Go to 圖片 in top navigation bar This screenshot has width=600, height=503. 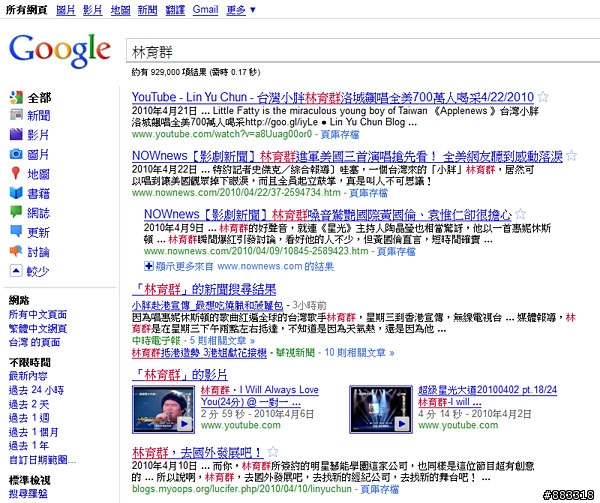coord(66,10)
